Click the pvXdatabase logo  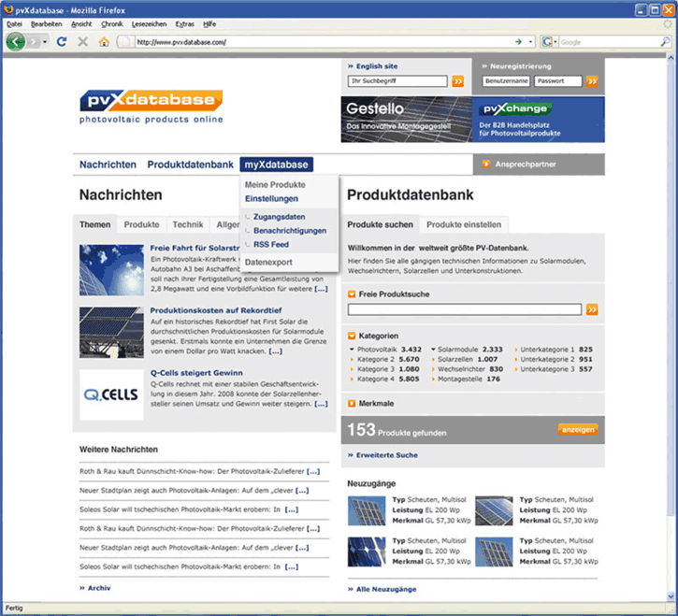point(151,107)
